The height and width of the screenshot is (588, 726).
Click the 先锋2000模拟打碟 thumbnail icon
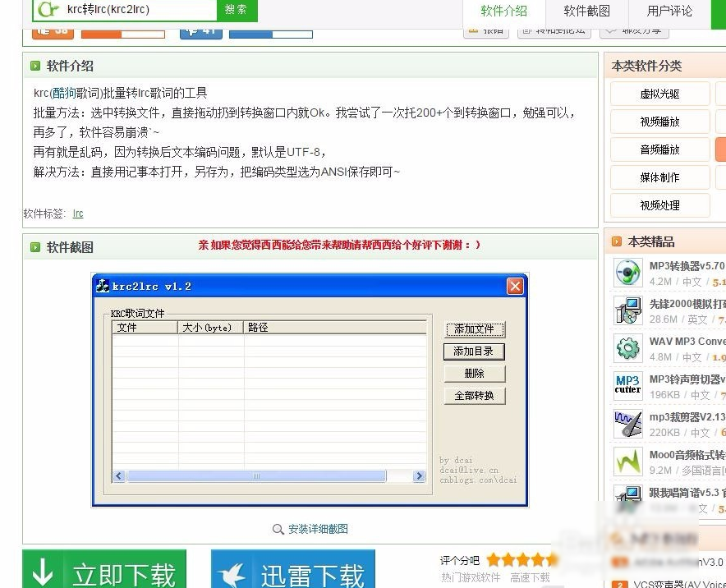627,310
